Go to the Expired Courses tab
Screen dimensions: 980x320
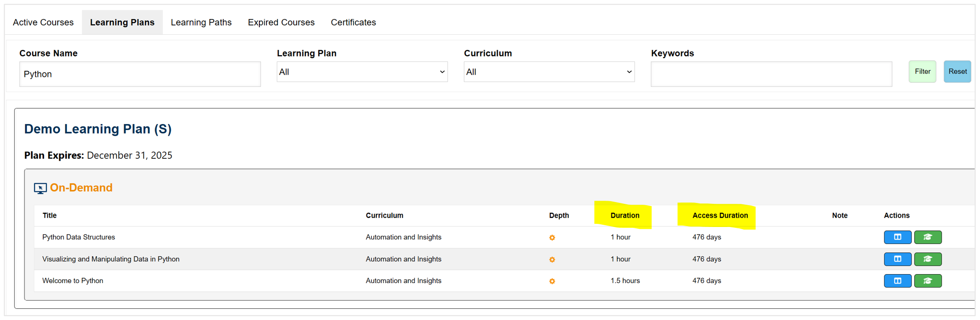281,22
